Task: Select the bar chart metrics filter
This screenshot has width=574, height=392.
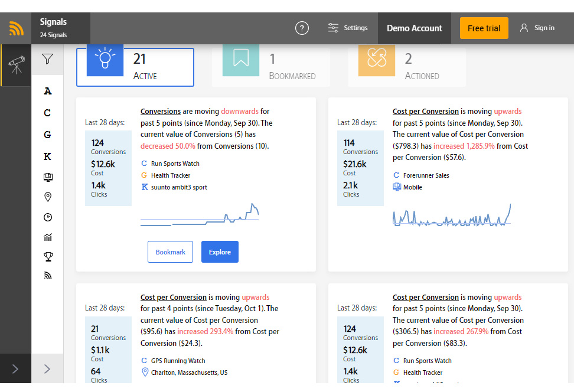Action: [48, 237]
